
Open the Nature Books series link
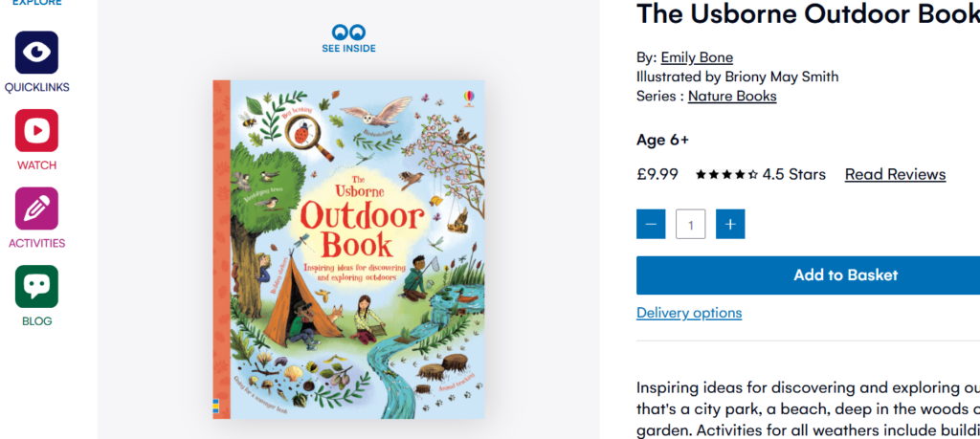tap(732, 96)
